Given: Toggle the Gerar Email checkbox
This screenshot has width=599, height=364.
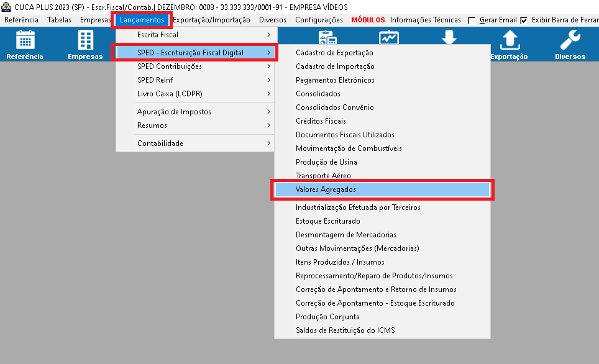Looking at the screenshot, I should pos(472,20).
